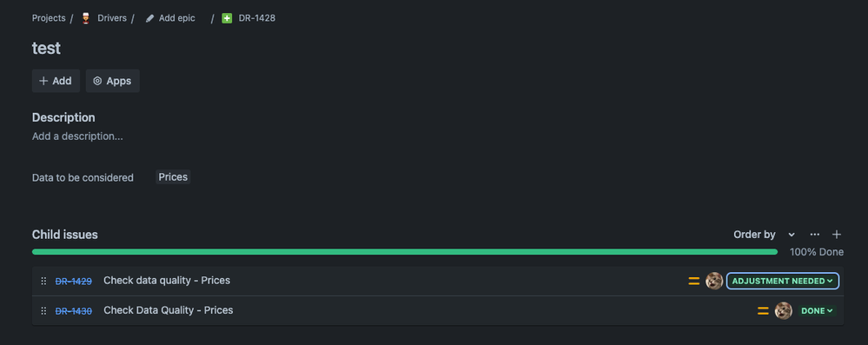Click the Add a description field
Image resolution: width=868 pixels, height=345 pixels.
click(77, 136)
